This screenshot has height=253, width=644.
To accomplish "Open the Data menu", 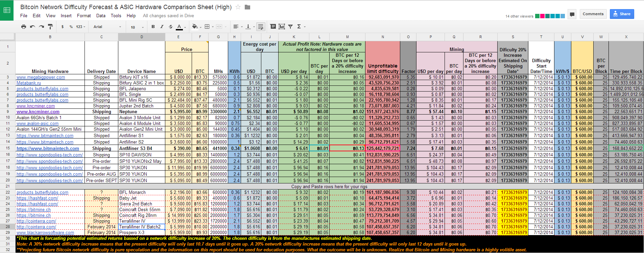I will [101, 16].
